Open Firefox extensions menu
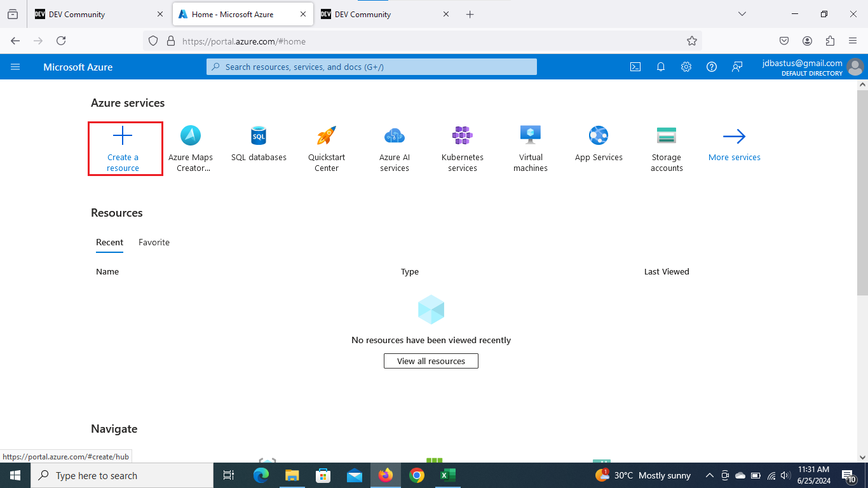Screen dimensions: 868x488 830,41
